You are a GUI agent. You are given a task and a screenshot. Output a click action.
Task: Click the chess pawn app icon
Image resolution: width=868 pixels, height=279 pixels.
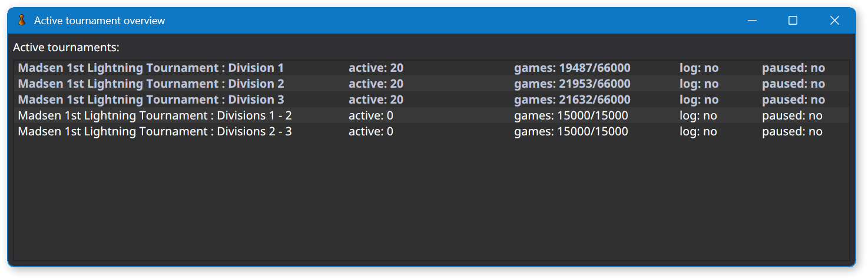coord(22,21)
